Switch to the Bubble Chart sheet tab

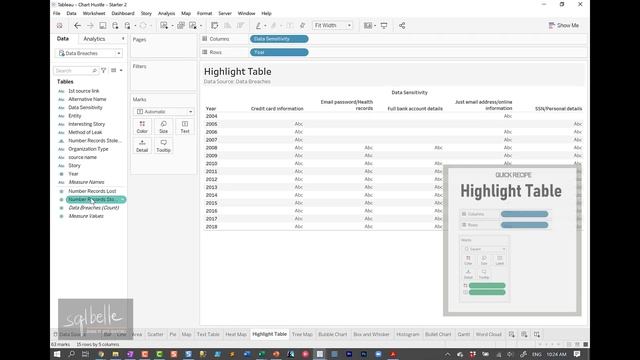coord(333,334)
